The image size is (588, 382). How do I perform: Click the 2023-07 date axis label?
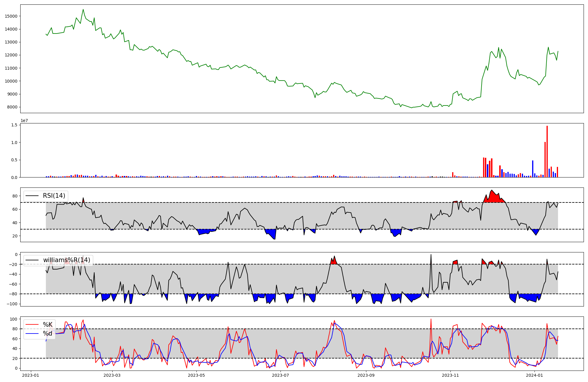pos(280,375)
